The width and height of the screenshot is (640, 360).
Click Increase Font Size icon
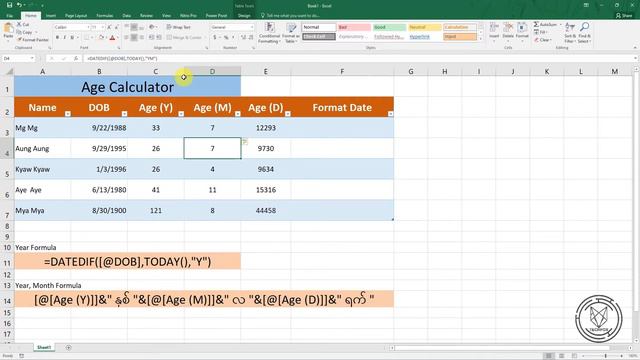pyautogui.click(x=109, y=27)
